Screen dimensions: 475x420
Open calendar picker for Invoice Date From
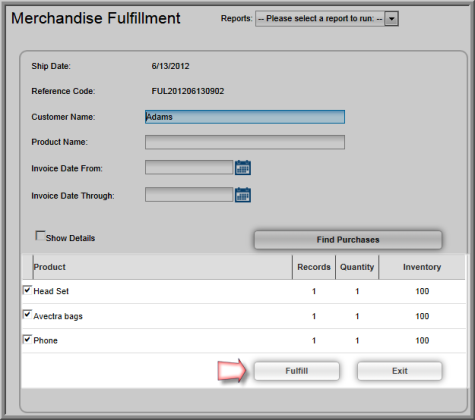point(243,168)
